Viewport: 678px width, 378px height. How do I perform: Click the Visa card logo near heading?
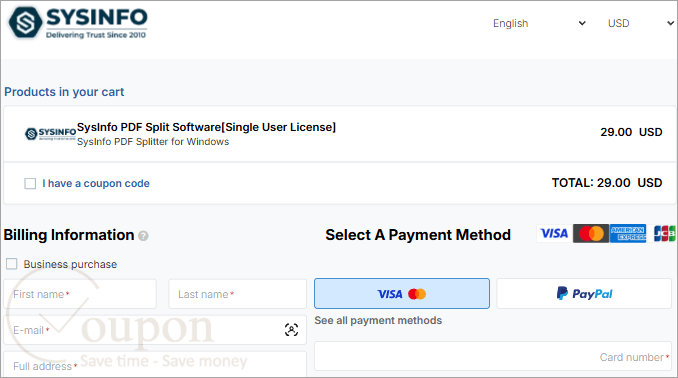click(x=554, y=234)
